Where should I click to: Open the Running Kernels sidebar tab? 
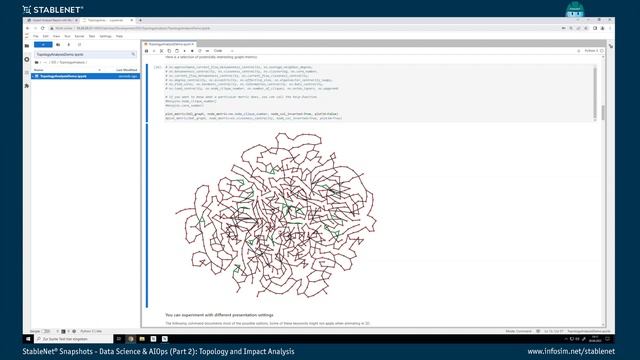click(x=27, y=60)
